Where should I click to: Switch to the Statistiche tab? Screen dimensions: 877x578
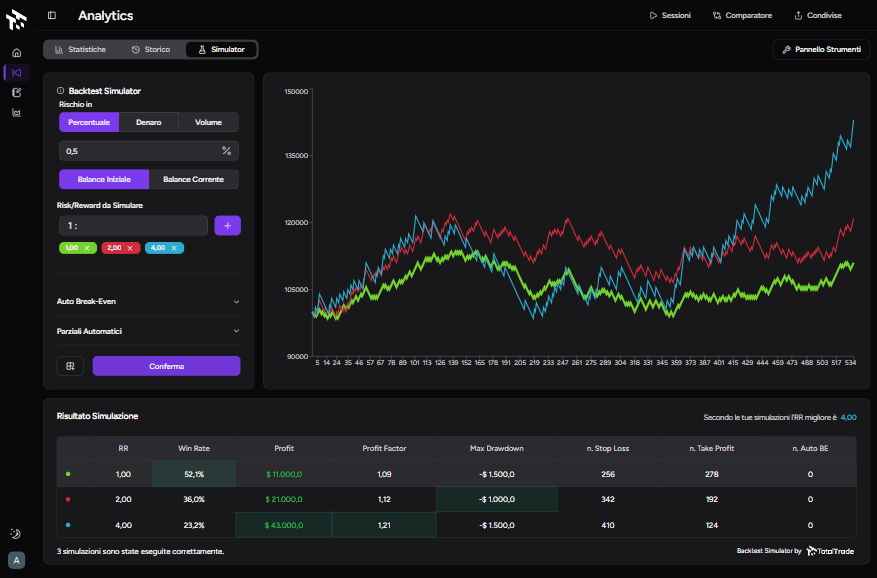pos(81,50)
